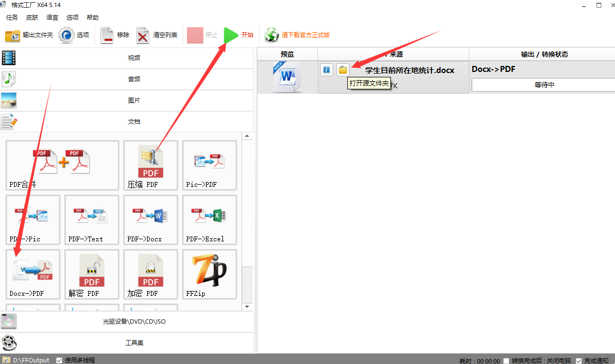
Task: Click the file info icon for 学生目前所在地统计.docx
Action: (327, 70)
